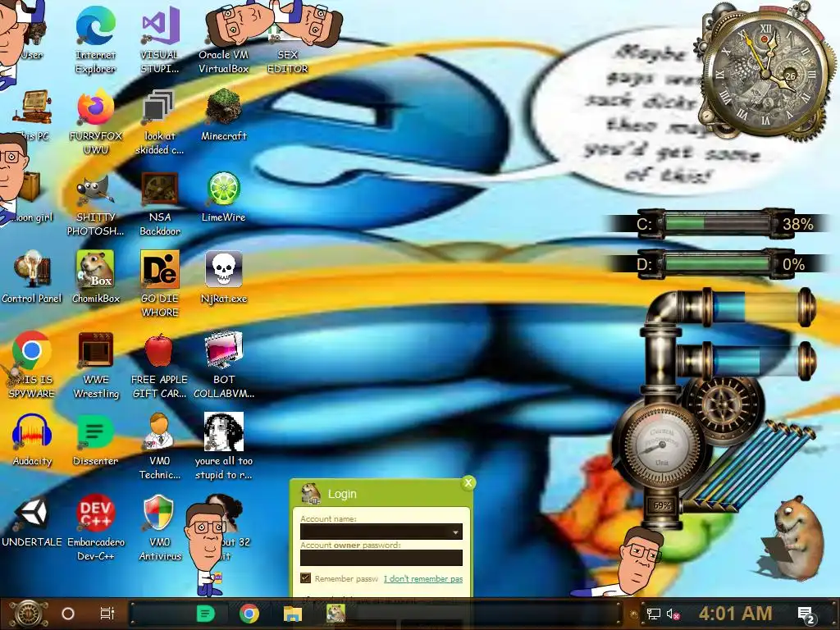This screenshot has height=630, width=840.
Task: Open the 'youre all too stupid' icon
Action: [x=223, y=447]
